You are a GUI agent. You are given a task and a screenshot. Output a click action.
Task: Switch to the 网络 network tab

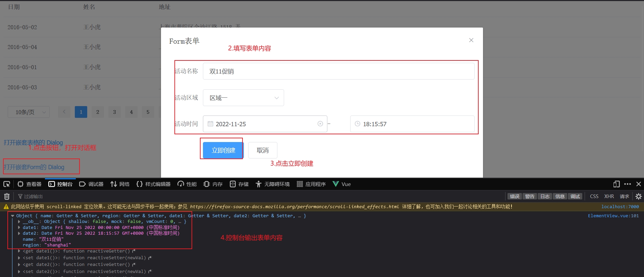[x=120, y=184]
